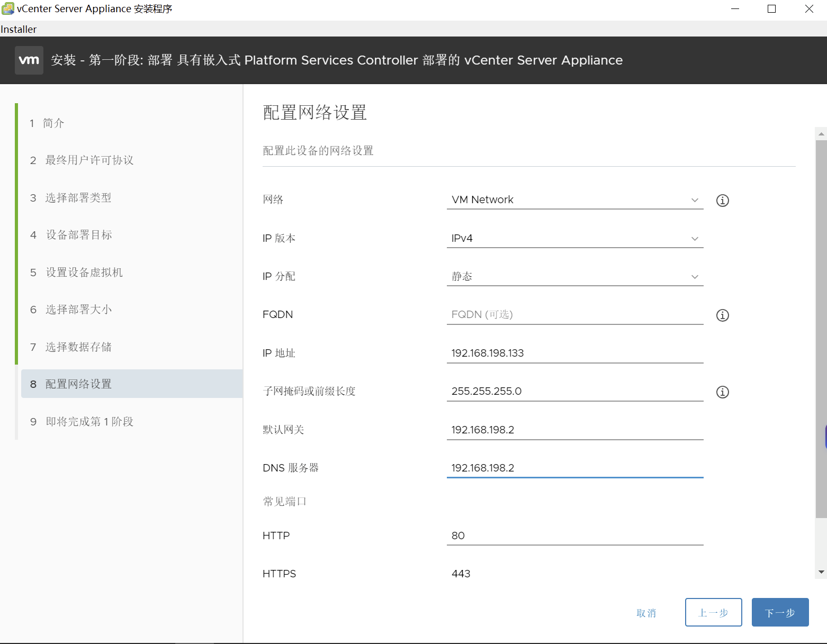
Task: Close the installer window
Action: pos(809,9)
